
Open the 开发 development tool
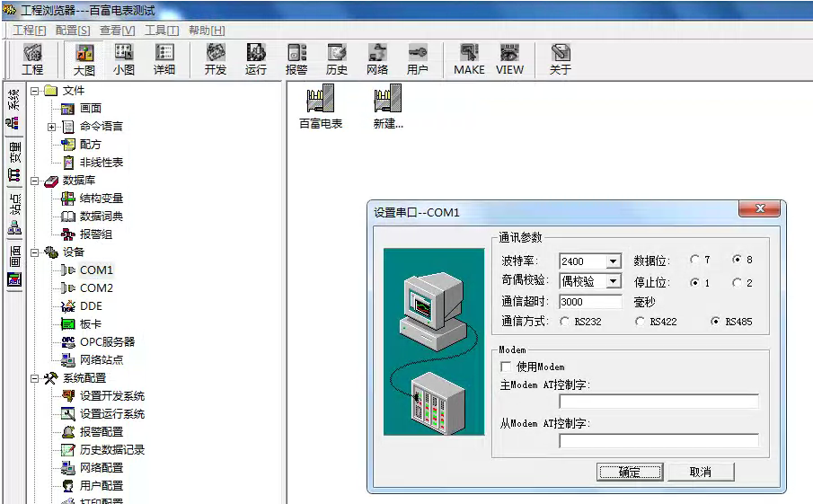click(216, 59)
